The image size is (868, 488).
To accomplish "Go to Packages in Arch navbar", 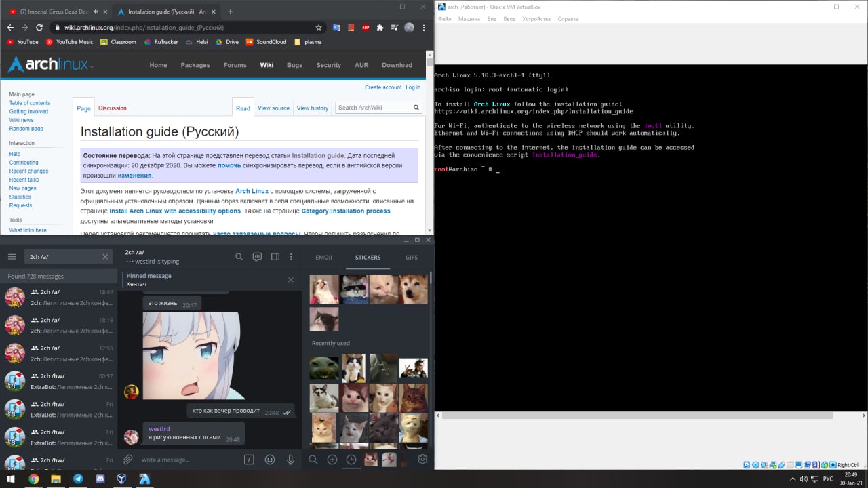I will click(x=195, y=65).
